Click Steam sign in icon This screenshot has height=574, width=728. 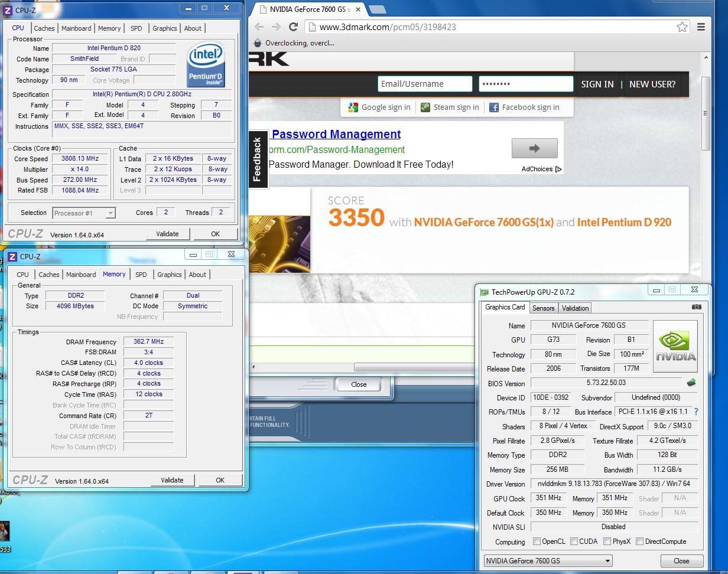tap(425, 107)
